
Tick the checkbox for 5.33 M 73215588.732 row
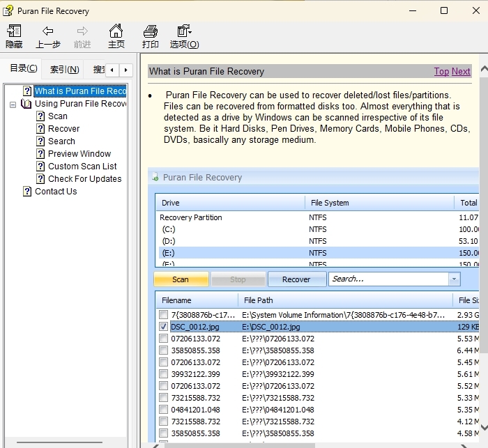tap(163, 397)
